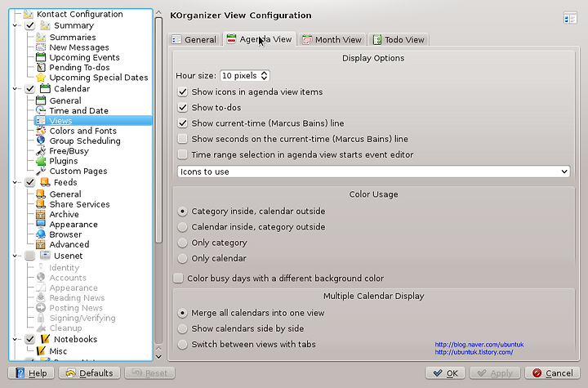The width and height of the screenshot is (588, 388).
Task: Click the view mode icon at top right
Action: point(570,18)
